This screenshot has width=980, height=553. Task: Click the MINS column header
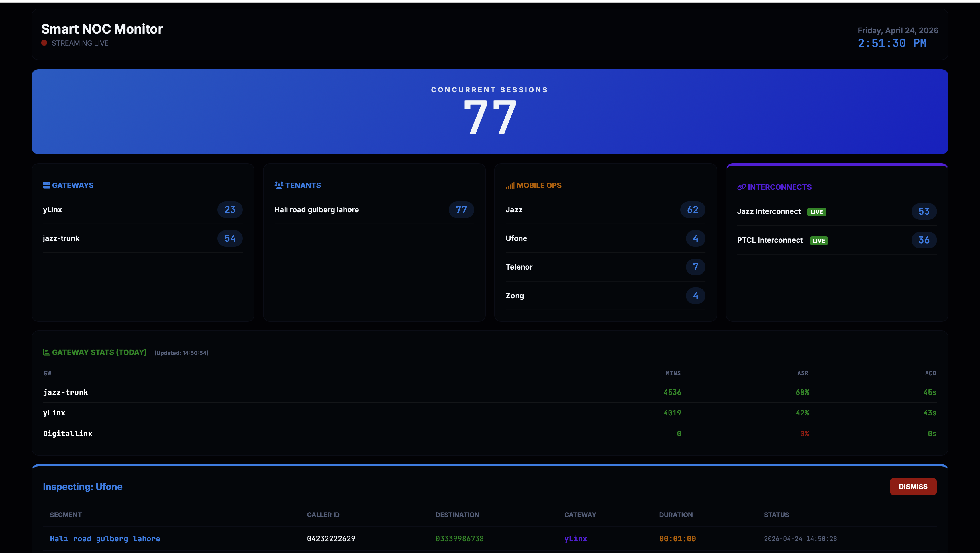click(x=673, y=373)
